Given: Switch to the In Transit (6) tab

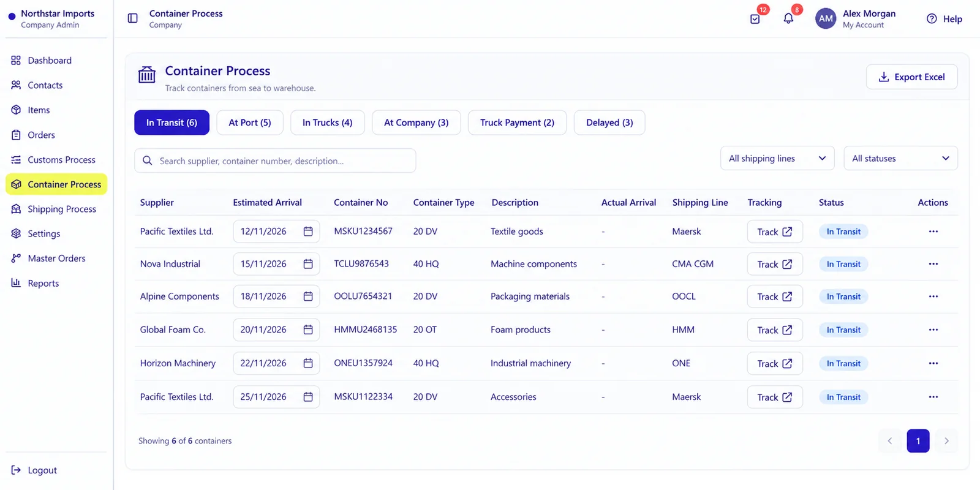Looking at the screenshot, I should pos(171,123).
